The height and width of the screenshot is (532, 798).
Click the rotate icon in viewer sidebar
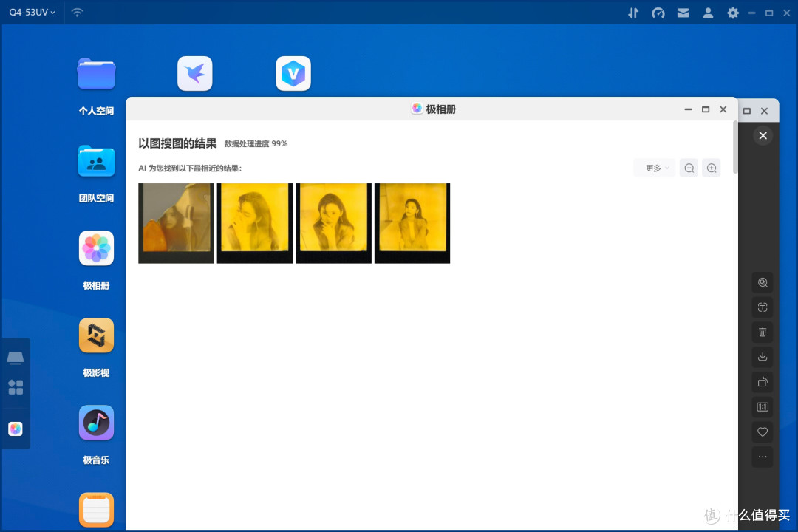tap(763, 382)
